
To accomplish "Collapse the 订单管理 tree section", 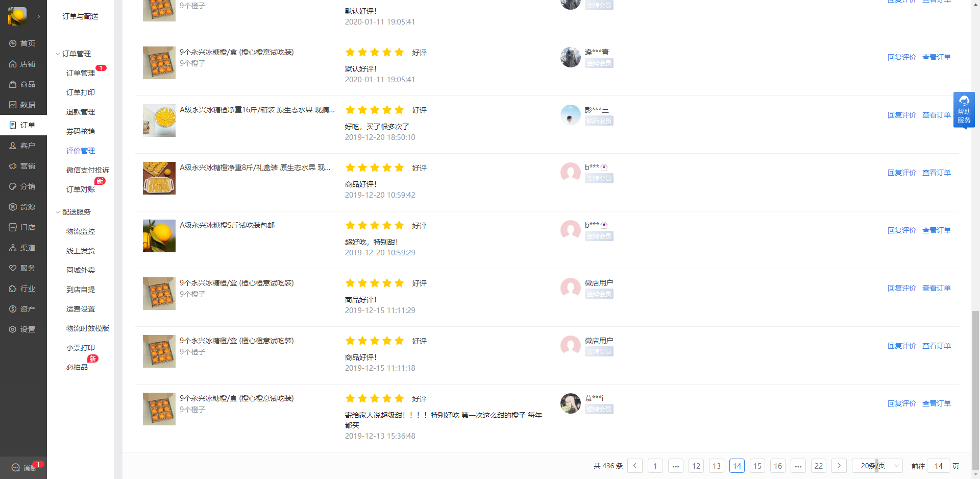I will pyautogui.click(x=58, y=54).
